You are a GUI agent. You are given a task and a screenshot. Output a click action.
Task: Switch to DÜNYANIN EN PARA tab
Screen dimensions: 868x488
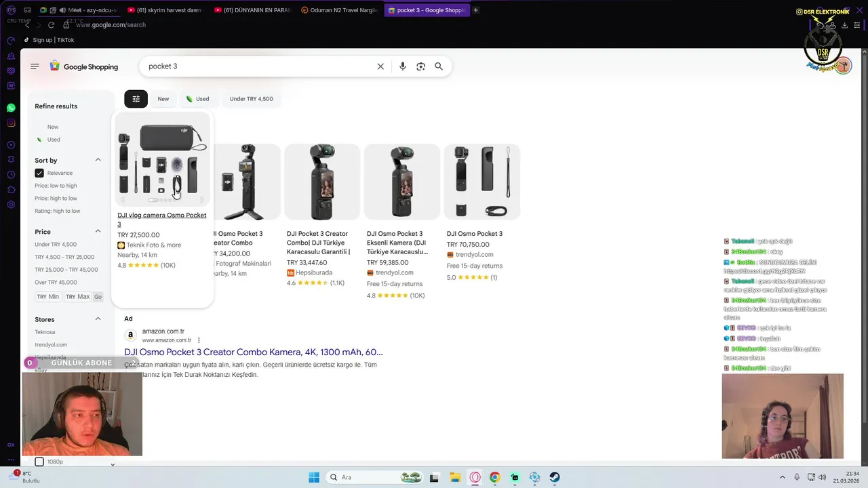coord(252,10)
